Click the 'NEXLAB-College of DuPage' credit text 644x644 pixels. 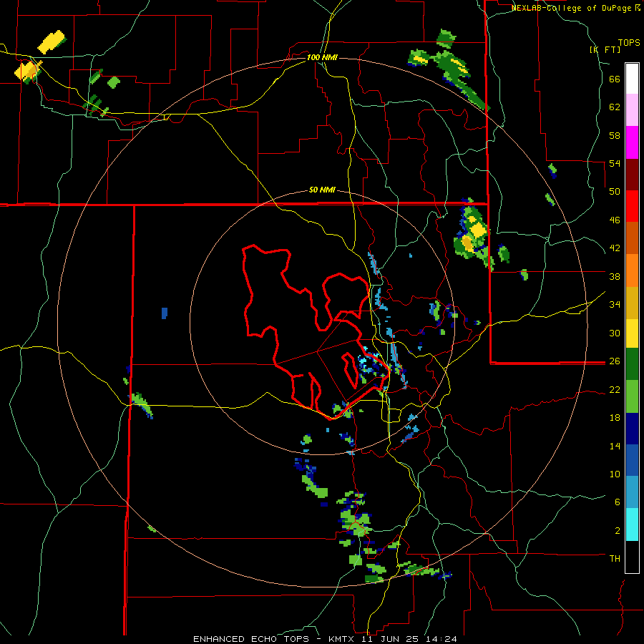(572, 8)
